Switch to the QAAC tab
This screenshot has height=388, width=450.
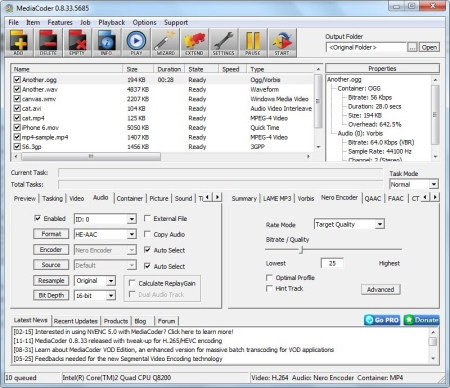[373, 198]
